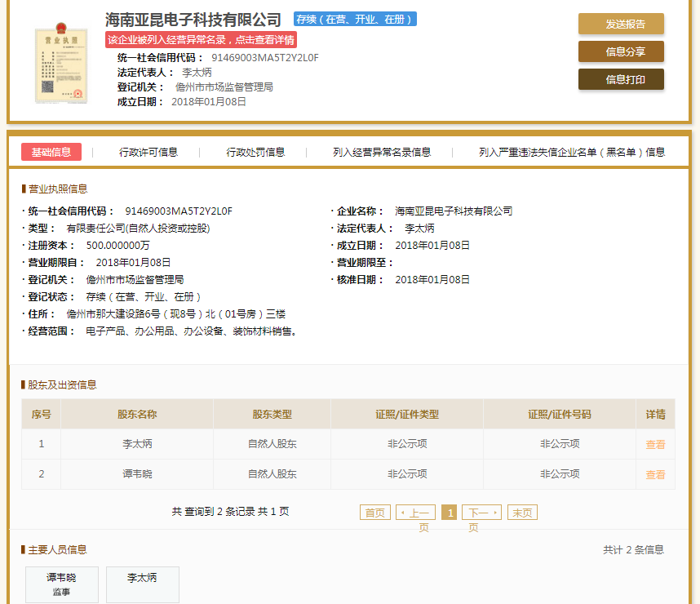
Task: Click the 信息打印 button
Action: click(x=621, y=79)
